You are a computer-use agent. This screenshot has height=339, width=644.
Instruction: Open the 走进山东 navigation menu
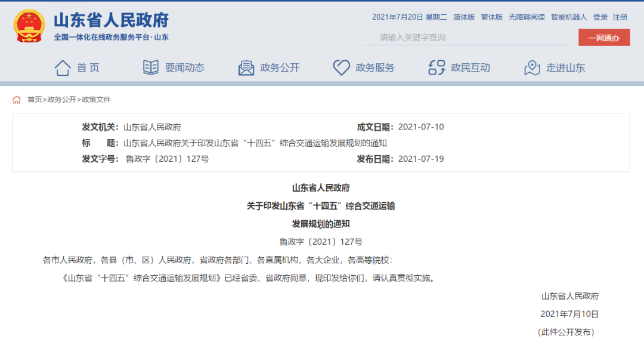(x=565, y=68)
